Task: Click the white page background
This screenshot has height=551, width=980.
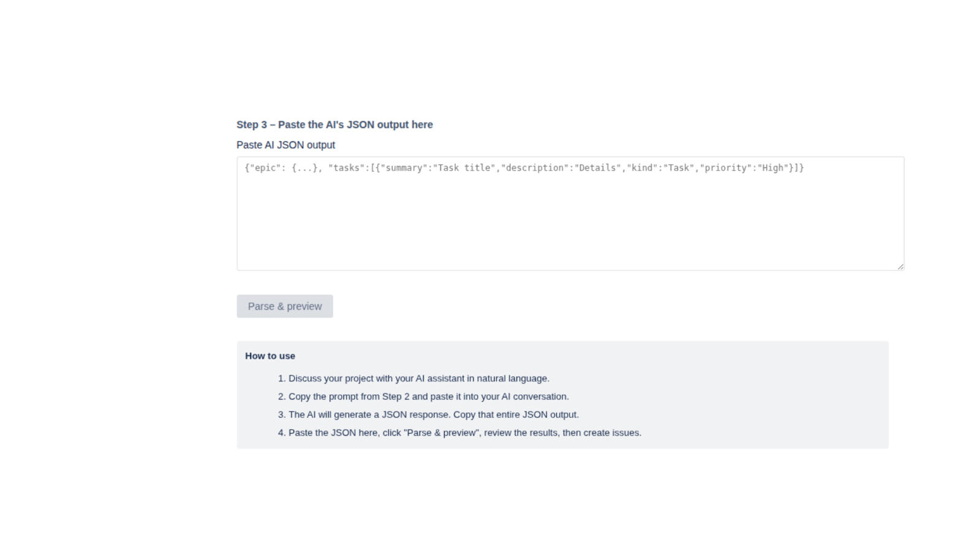Action: pos(110,275)
